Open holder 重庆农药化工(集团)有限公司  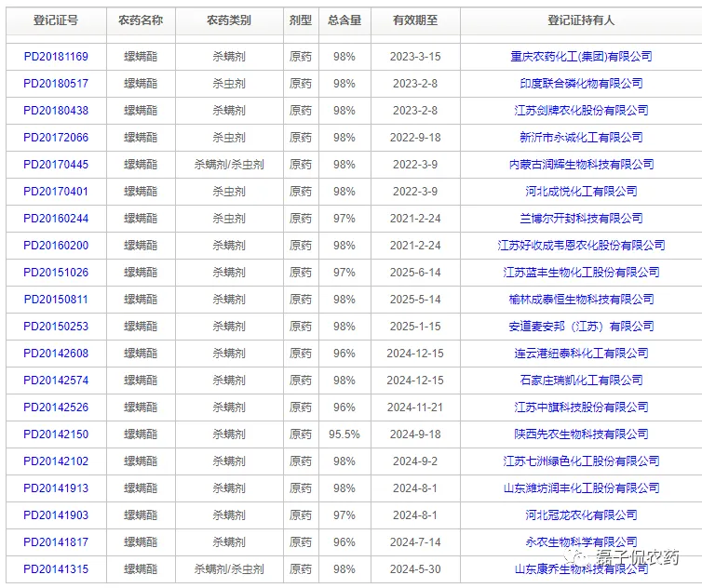coord(581,57)
